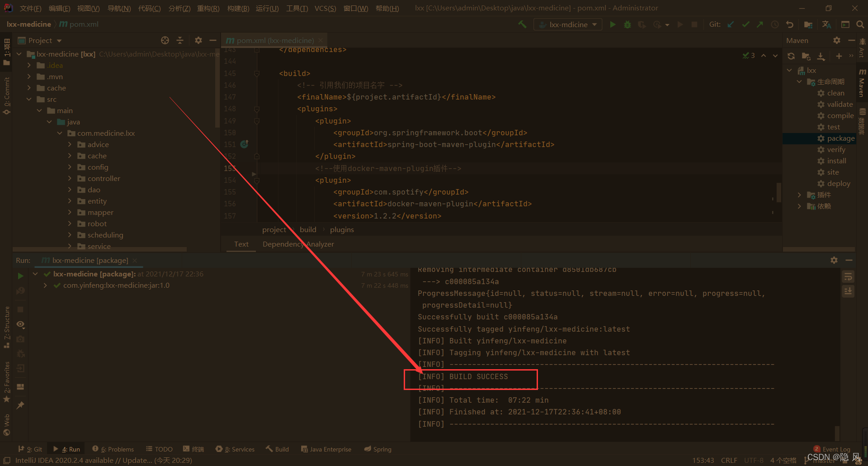Image resolution: width=868 pixels, height=466 pixels.
Task: Click Git push arrow icon
Action: click(x=760, y=24)
